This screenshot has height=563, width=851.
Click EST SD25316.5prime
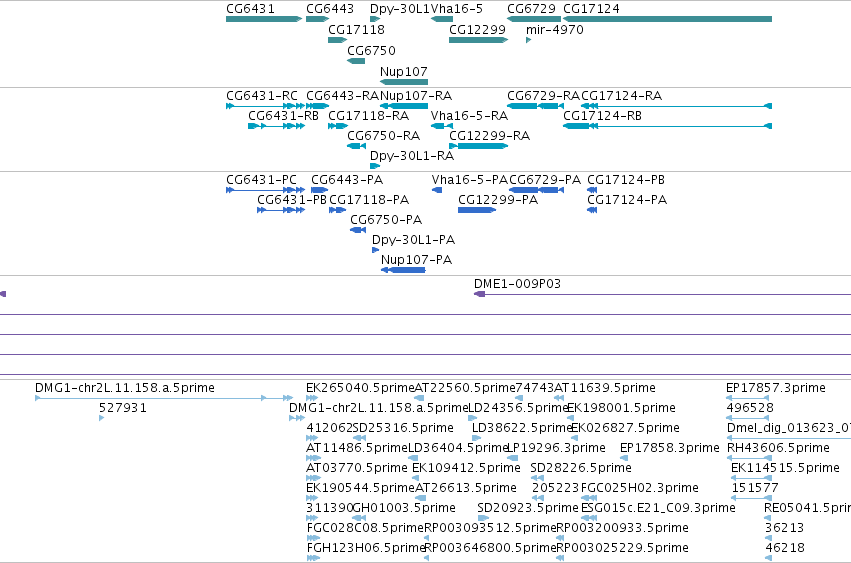pyautogui.click(x=403, y=428)
